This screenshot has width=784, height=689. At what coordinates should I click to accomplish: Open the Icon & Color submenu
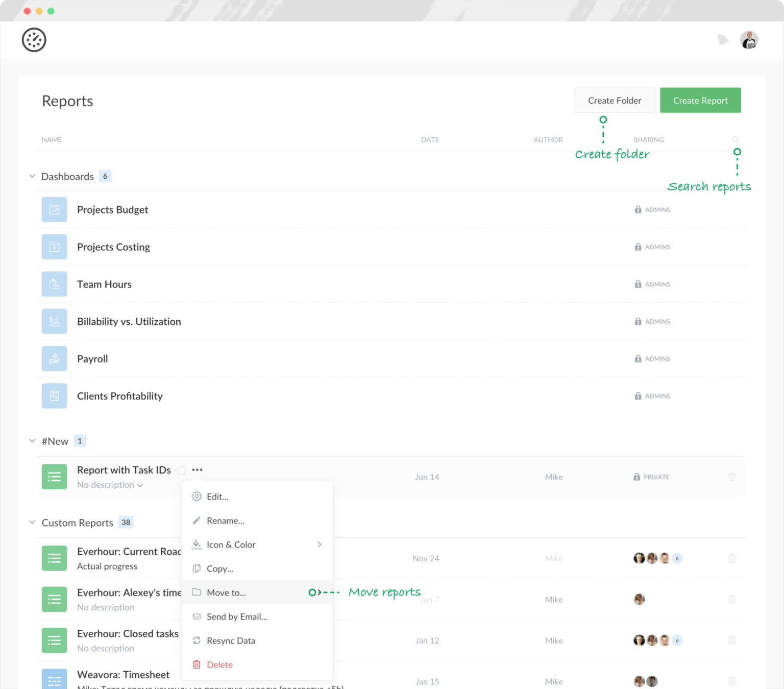(x=231, y=544)
